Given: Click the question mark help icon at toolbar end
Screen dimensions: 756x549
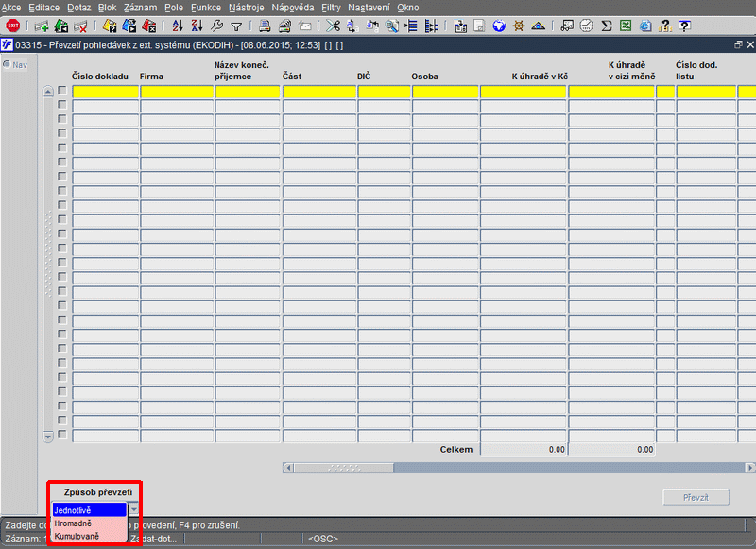Looking at the screenshot, I should click(x=684, y=26).
